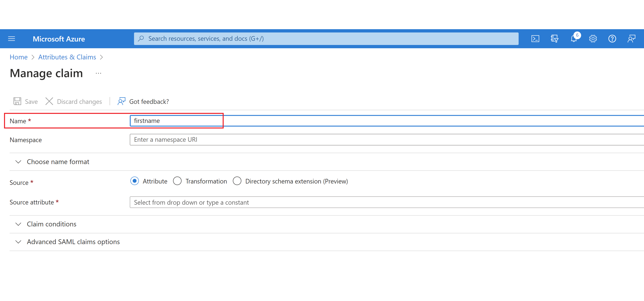Screen dimensions: 644x301
Task: Go to Home via breadcrumb
Action: (x=18, y=57)
